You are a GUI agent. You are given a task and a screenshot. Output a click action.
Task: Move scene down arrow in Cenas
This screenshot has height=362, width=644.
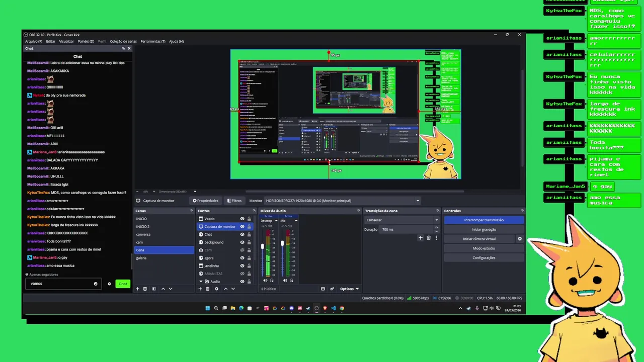(171, 289)
